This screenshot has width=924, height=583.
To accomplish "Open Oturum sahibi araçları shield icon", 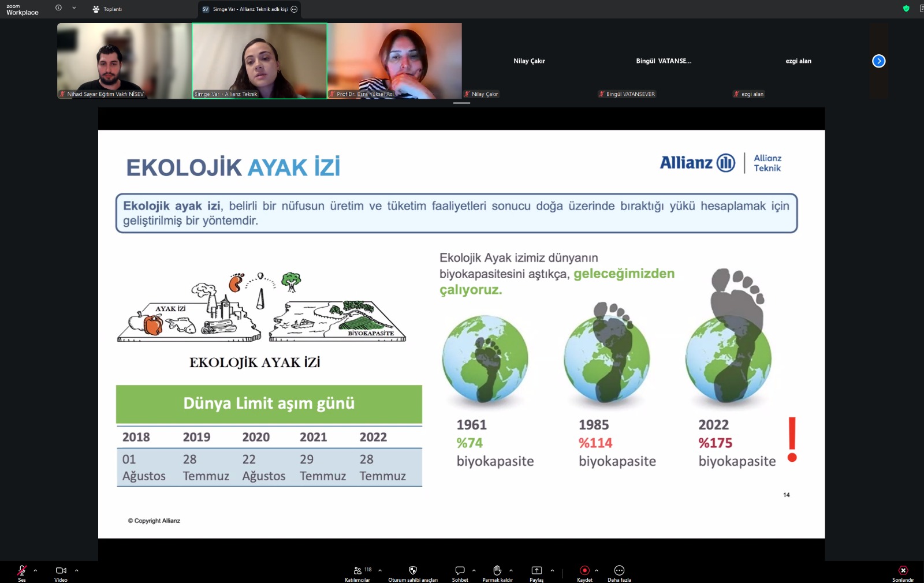I will tap(413, 570).
